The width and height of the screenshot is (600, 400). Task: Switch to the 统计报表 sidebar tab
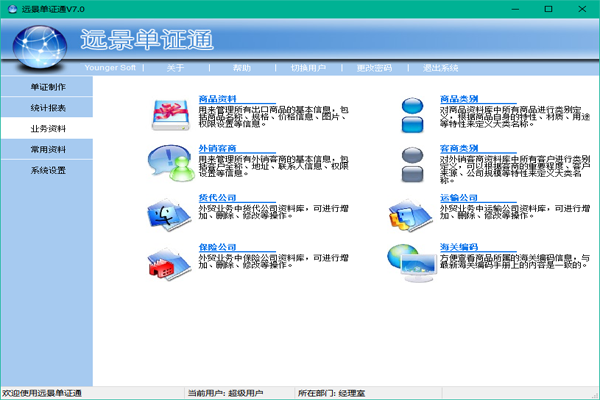[x=47, y=108]
